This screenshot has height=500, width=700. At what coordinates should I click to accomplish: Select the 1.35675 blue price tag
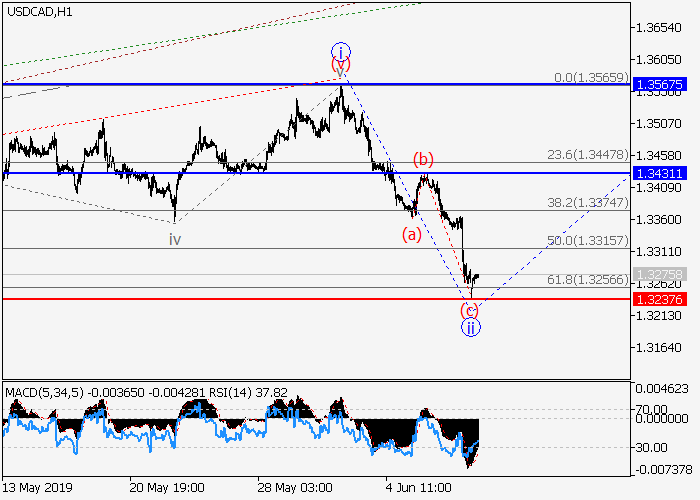(x=659, y=86)
